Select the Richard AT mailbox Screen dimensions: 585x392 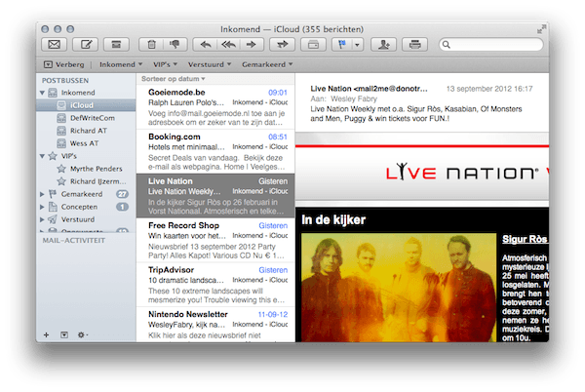point(86,131)
